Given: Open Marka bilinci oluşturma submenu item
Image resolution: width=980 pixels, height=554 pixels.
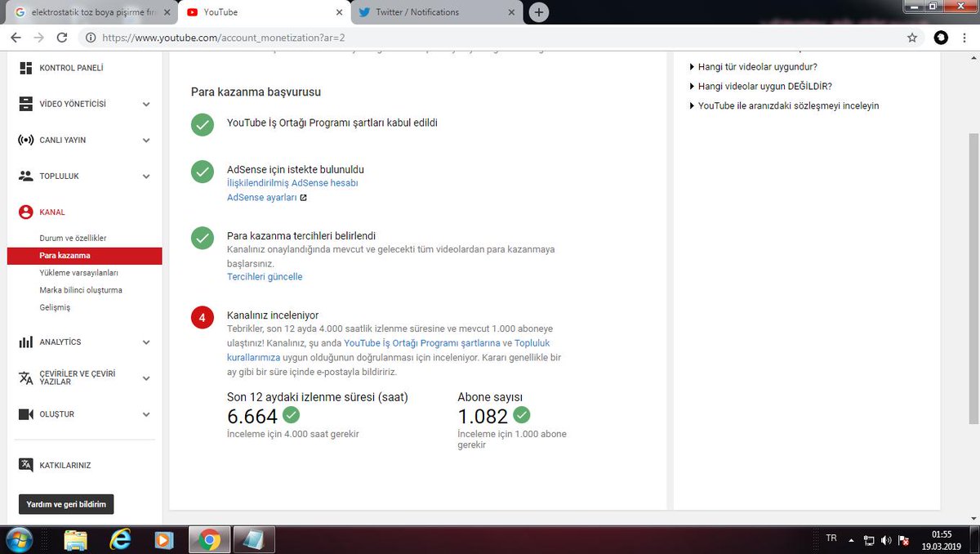Looking at the screenshot, I should tap(81, 290).
